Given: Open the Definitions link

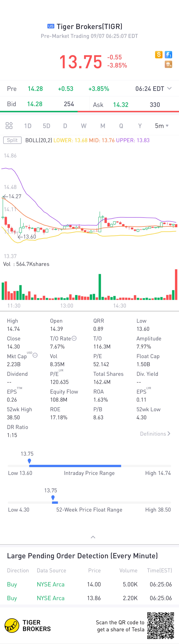Looking at the screenshot, I should coord(155,434).
